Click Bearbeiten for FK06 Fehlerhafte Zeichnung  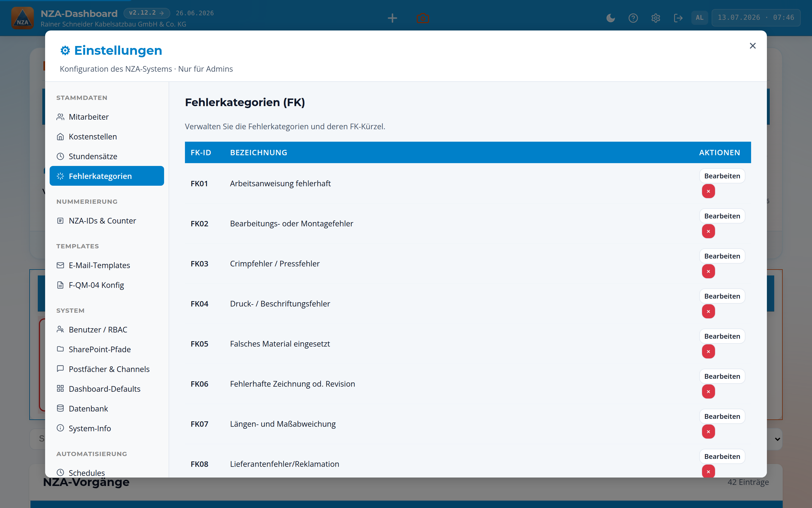coord(722,376)
